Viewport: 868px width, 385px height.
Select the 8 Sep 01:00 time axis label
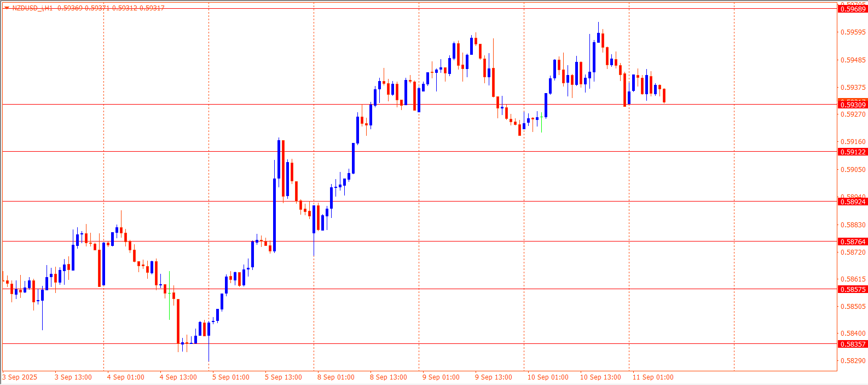tap(335, 377)
